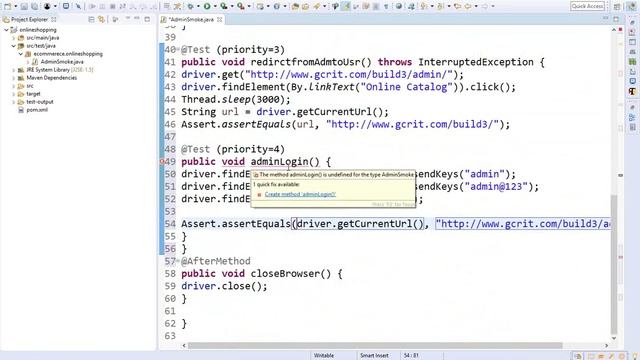The height and width of the screenshot is (360, 640).
Task: Toggle Mark Occurrences highlighter icon
Action: [346, 6]
